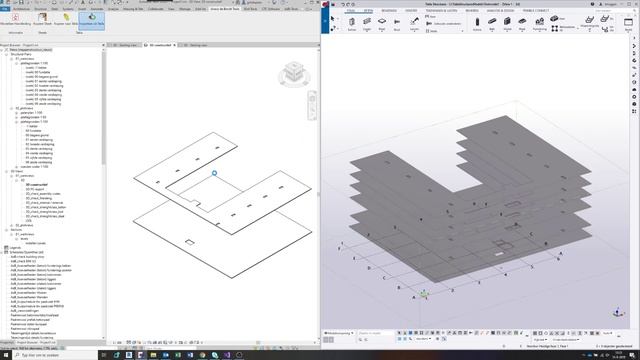Select the 3D Views label in Project Browser
This screenshot has width=640, height=360.
(17, 171)
